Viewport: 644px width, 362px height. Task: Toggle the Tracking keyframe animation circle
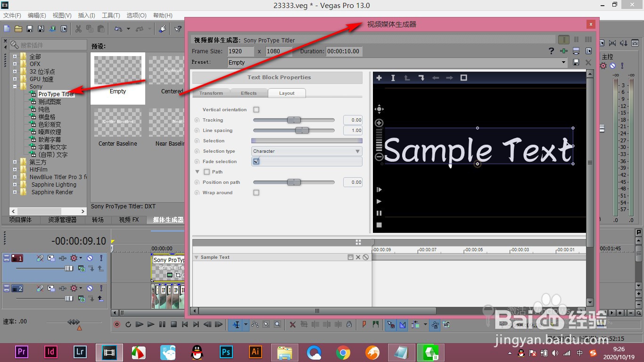(x=197, y=120)
